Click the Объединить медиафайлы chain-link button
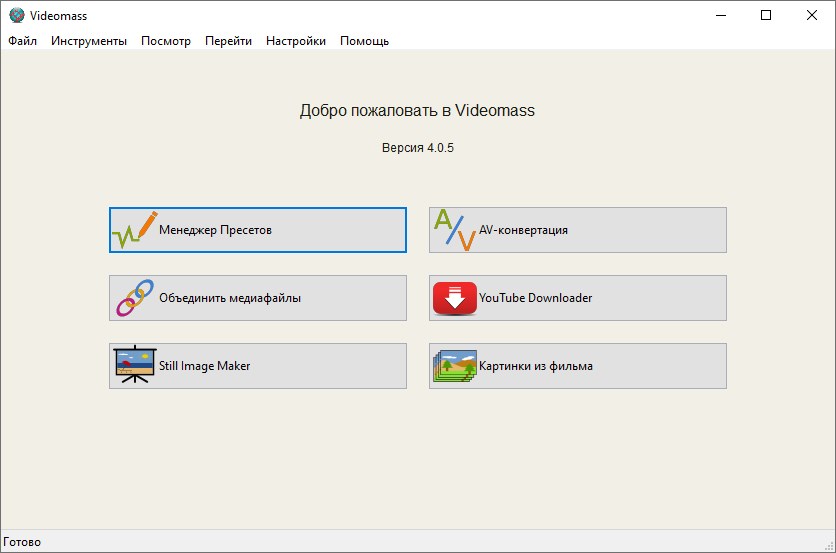The height and width of the screenshot is (553, 836). [x=258, y=298]
